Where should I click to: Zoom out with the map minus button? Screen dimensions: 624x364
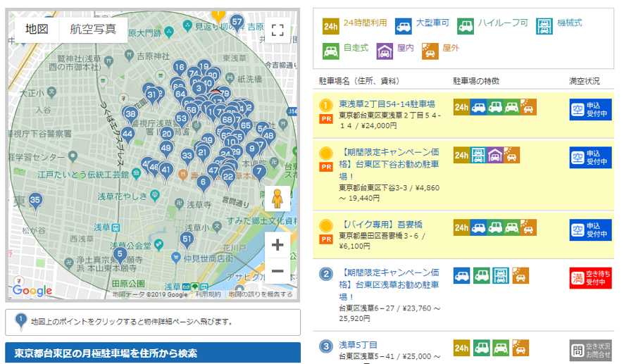277,271
